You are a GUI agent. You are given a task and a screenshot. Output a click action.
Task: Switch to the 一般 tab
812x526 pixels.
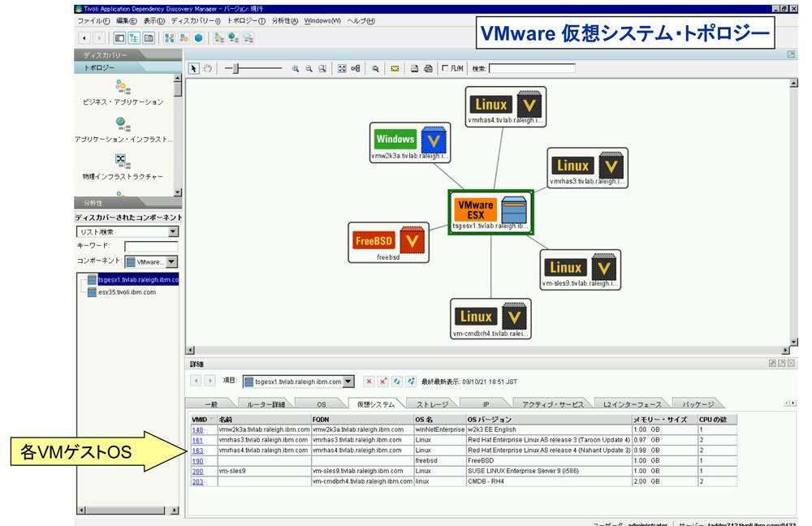[x=211, y=404]
